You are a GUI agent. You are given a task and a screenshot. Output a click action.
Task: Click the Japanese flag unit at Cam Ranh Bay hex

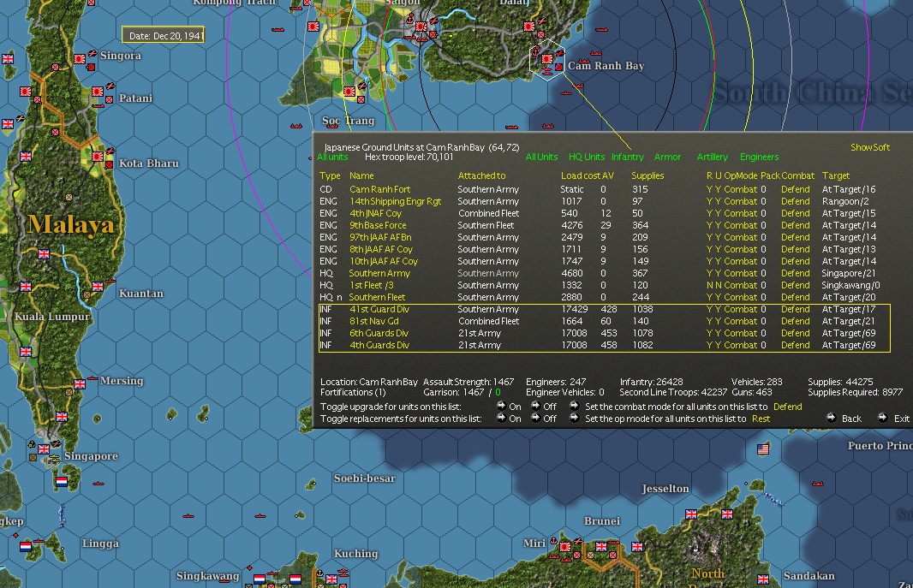pyautogui.click(x=546, y=59)
